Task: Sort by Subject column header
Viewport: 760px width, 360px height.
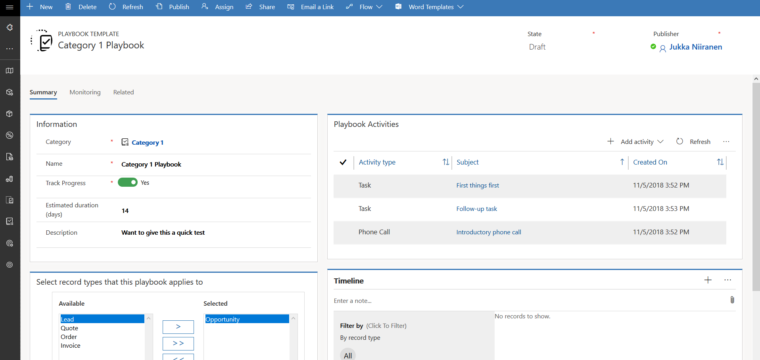Action: 467,162
